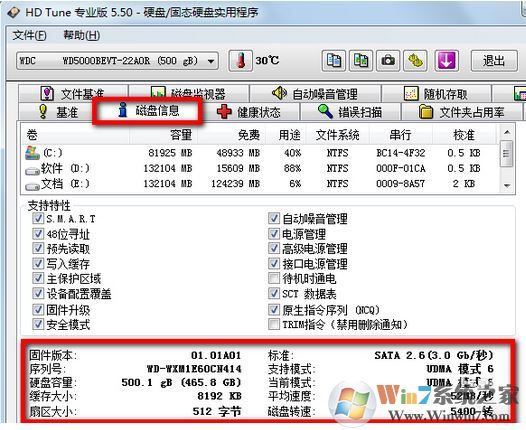Click the 0009-8A57 serial cell

[401, 183]
